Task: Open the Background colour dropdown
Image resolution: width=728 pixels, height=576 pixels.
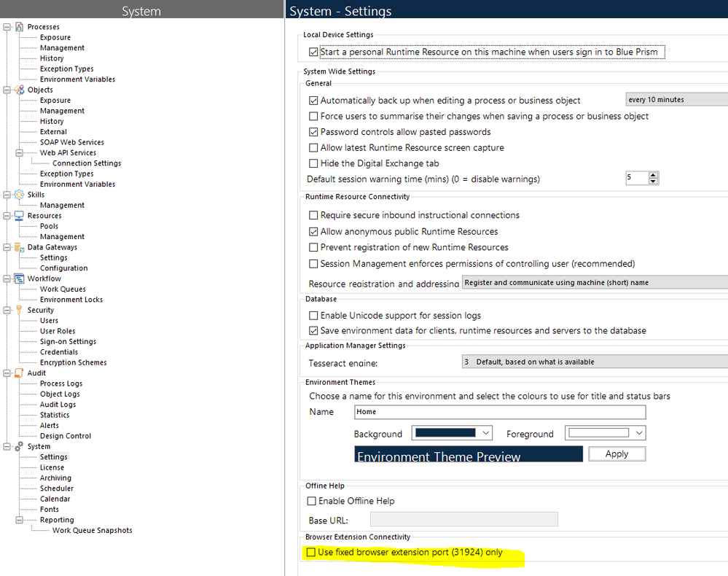Action: (x=485, y=433)
